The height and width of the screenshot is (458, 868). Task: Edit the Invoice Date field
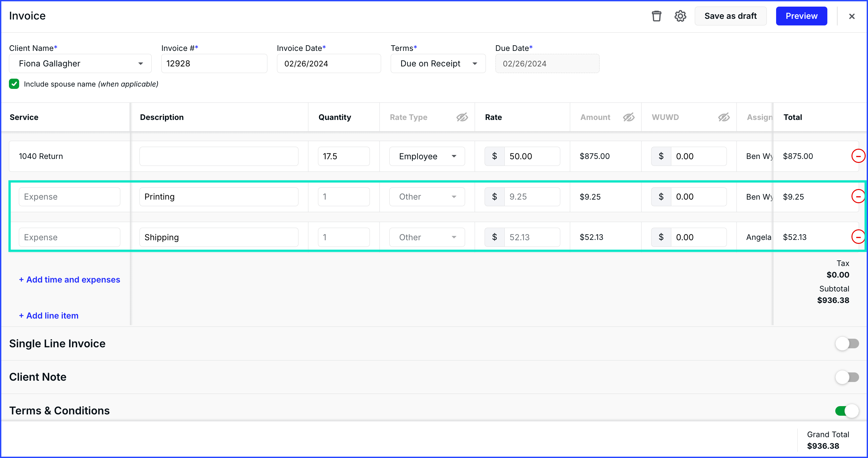tap(329, 63)
